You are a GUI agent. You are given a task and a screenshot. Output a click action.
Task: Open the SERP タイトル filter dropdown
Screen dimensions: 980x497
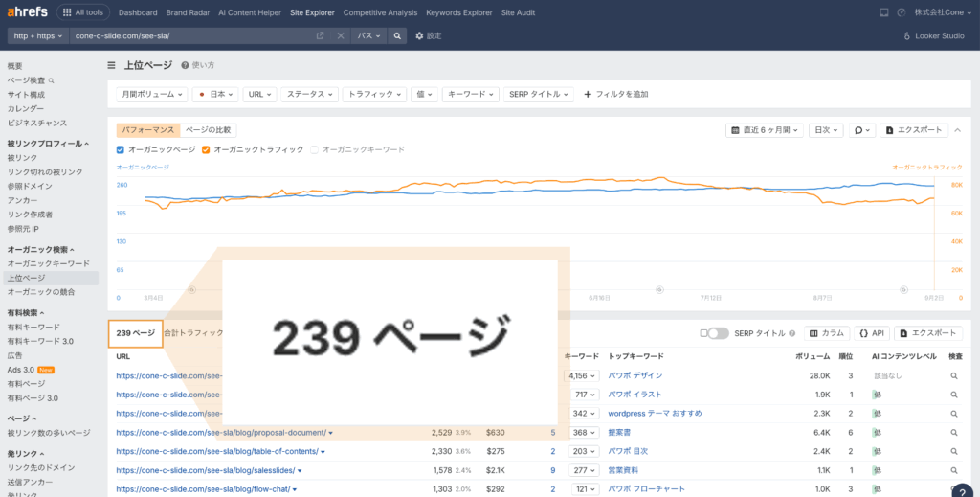coord(538,95)
